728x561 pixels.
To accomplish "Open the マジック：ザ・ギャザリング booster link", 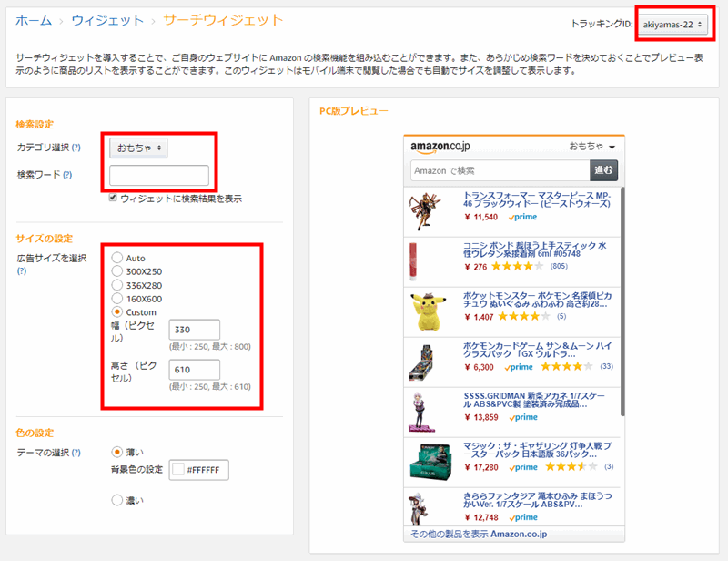I will [x=537, y=450].
